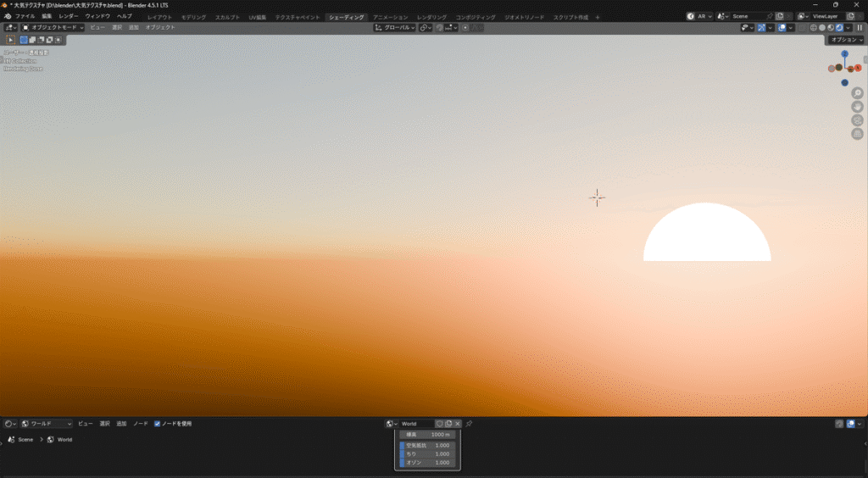Switch to rendered viewport shading
The width and height of the screenshot is (868, 478).
pyautogui.click(x=838, y=28)
